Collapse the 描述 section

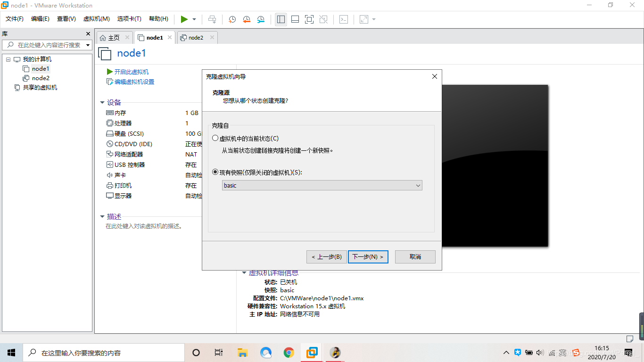click(x=102, y=217)
